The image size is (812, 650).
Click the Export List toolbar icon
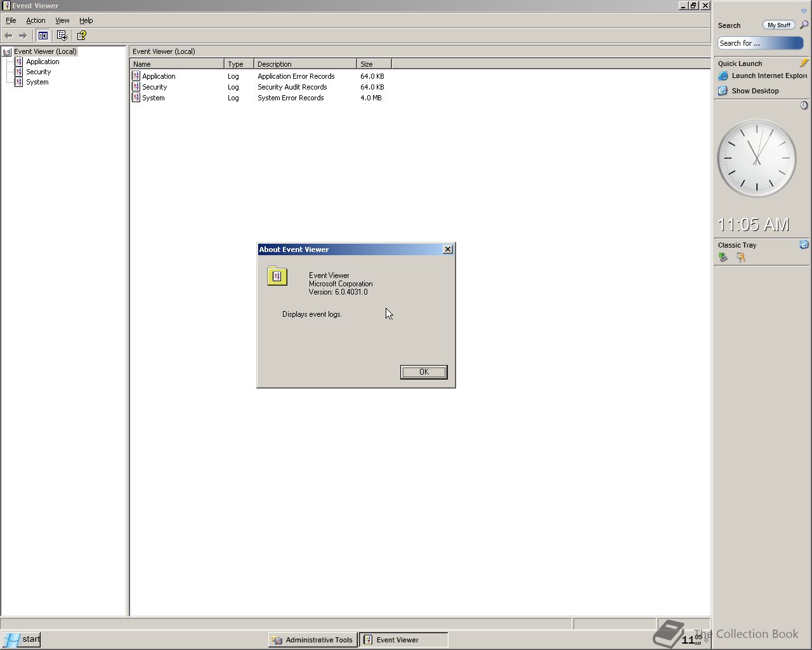62,36
